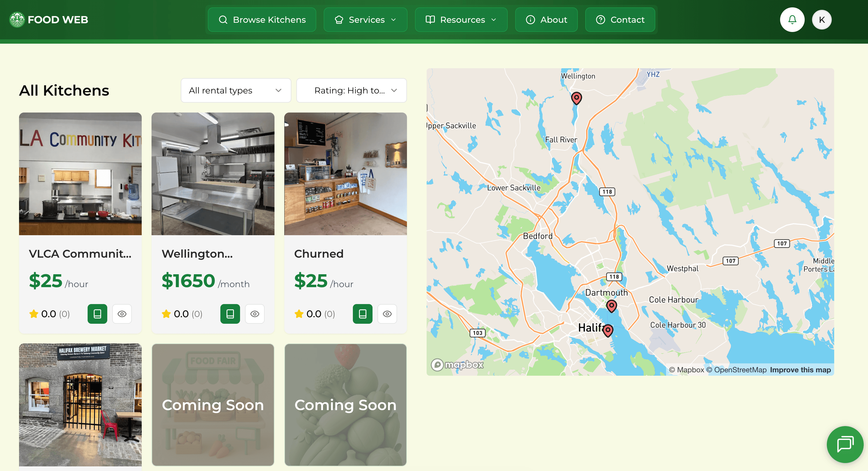Click the Lower Sackville map label

pyautogui.click(x=514, y=188)
